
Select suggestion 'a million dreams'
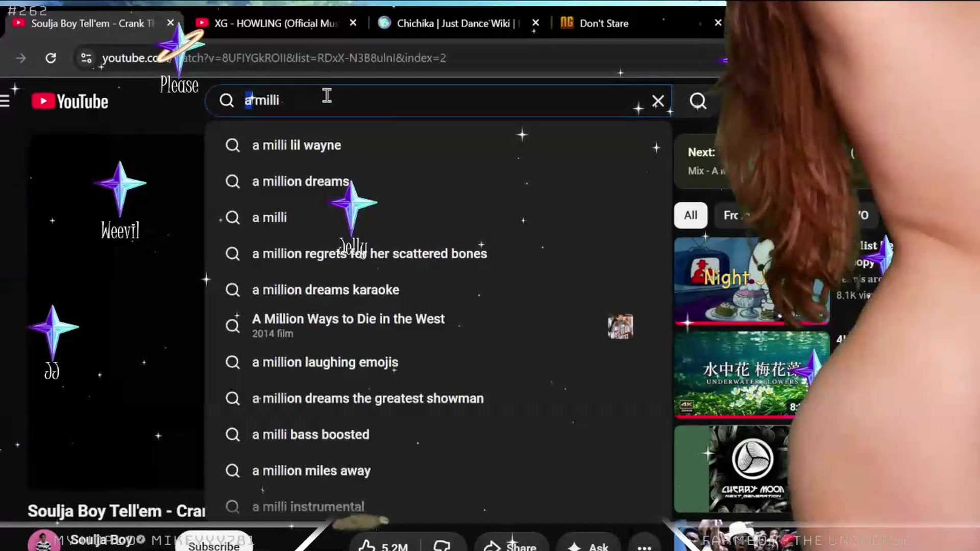(x=438, y=182)
